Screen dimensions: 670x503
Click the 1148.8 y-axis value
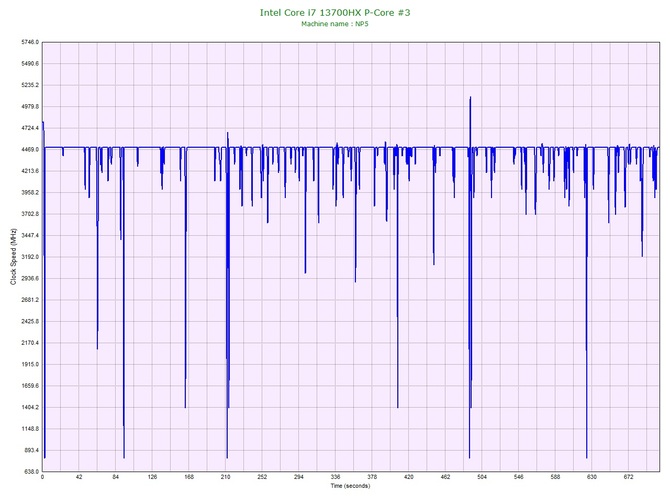(30, 429)
